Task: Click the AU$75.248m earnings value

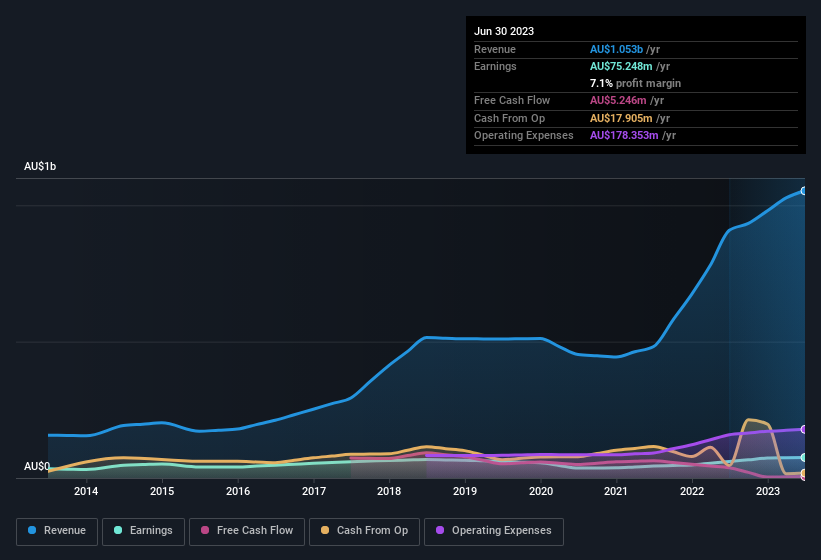Action: click(621, 66)
